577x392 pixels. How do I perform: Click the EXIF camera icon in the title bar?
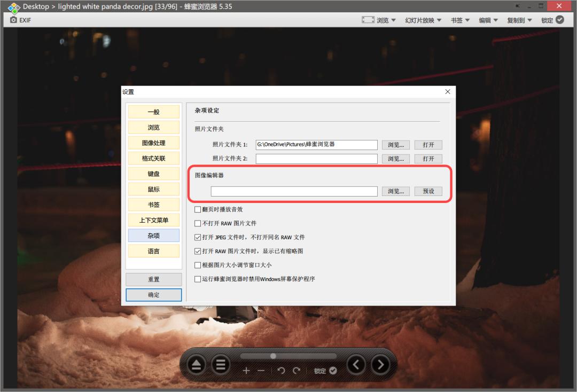tap(13, 20)
